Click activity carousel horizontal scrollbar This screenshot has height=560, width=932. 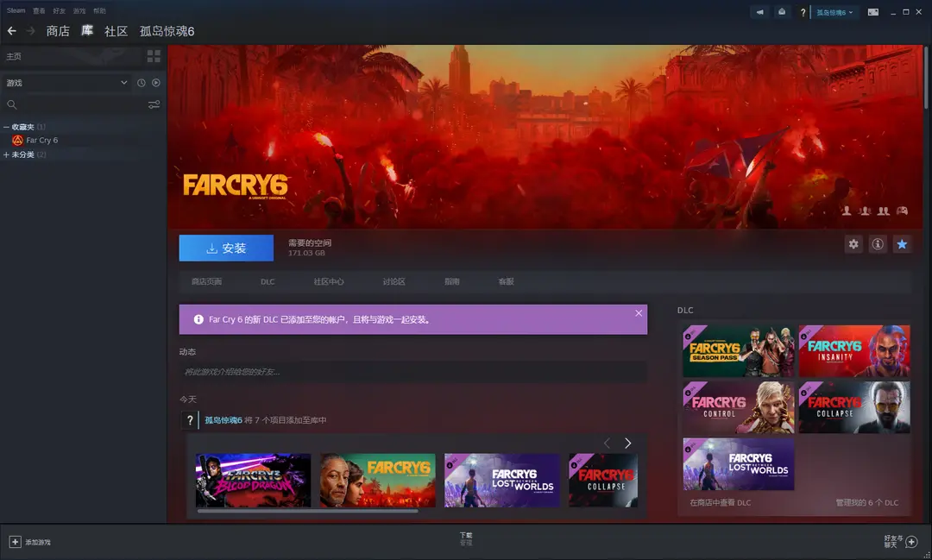coord(307,510)
